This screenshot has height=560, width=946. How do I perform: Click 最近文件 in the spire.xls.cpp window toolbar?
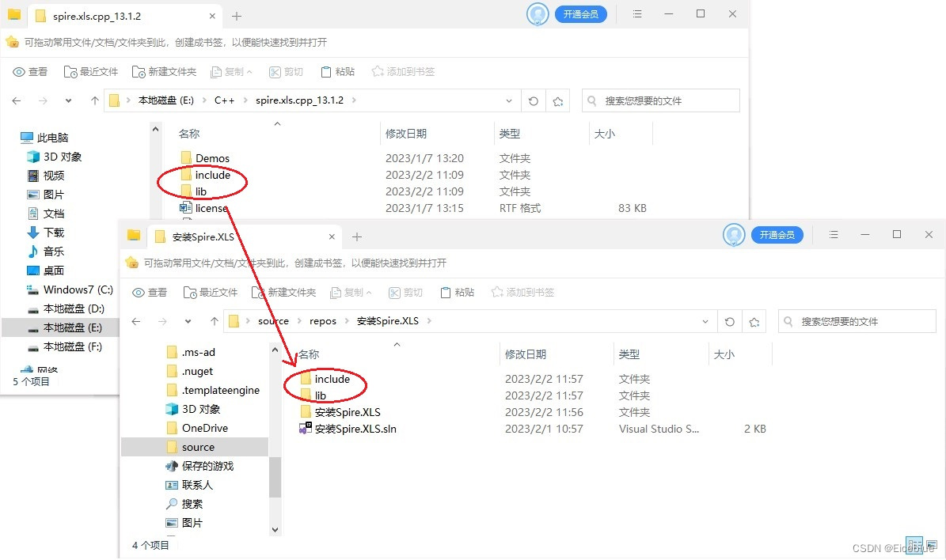[91, 72]
